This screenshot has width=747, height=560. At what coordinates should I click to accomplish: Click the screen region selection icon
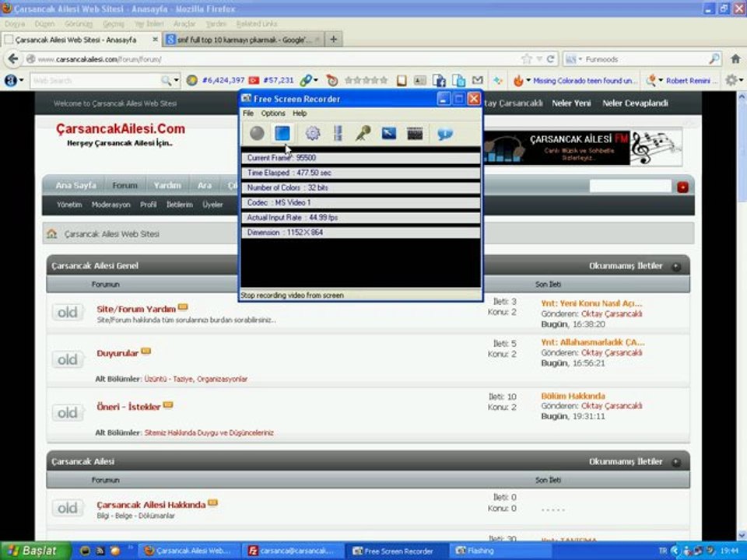point(389,133)
